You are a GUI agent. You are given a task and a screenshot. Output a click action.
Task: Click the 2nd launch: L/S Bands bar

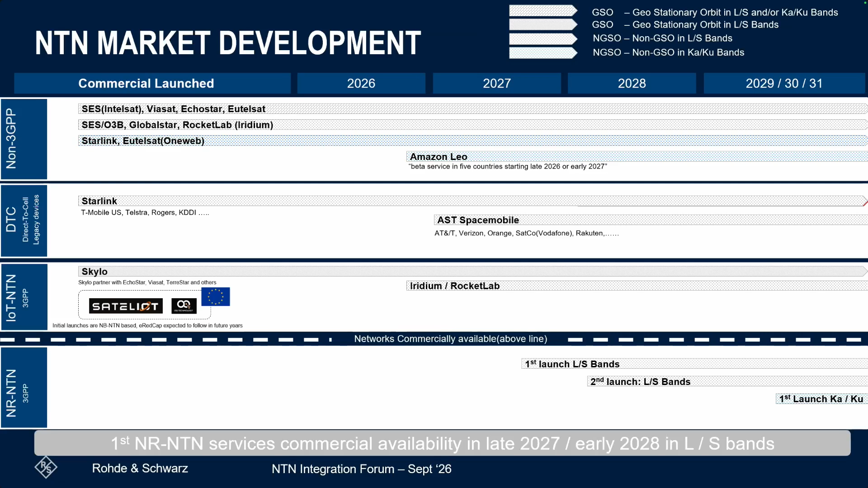(727, 381)
